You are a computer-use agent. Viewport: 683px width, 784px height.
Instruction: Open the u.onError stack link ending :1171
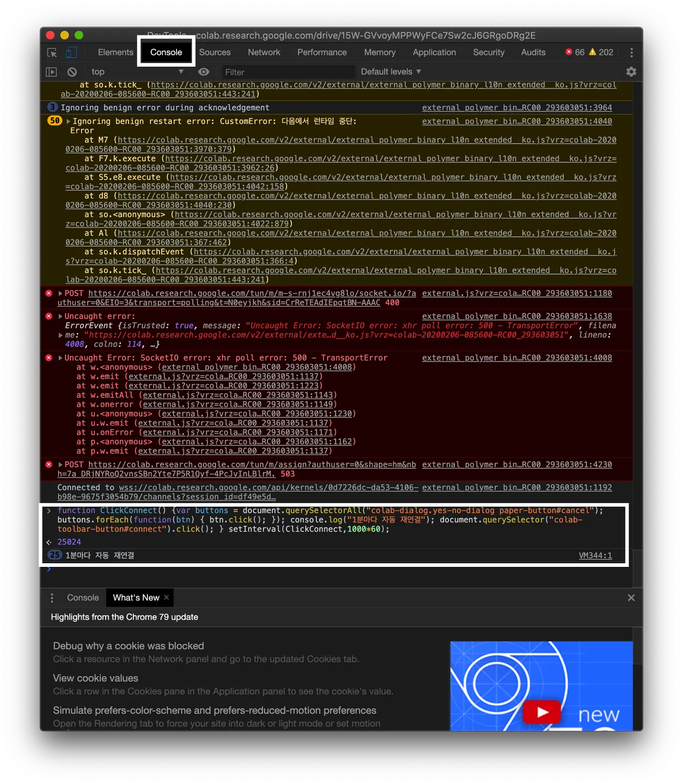[238, 433]
